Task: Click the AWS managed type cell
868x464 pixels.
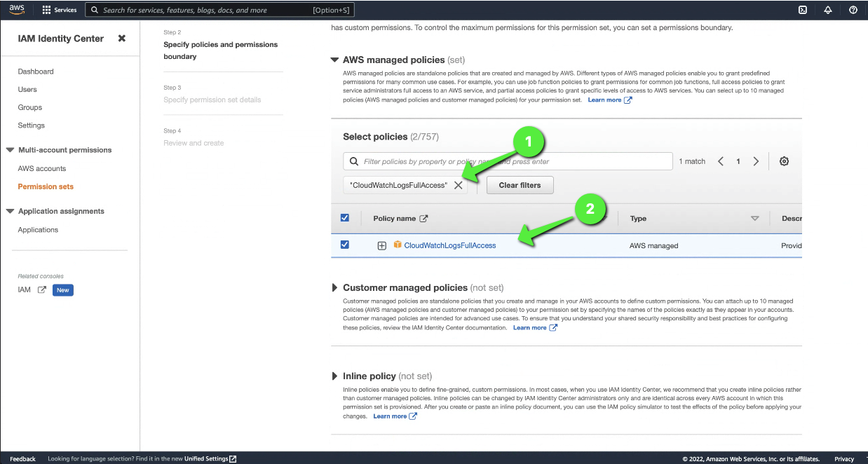Action: pos(653,246)
